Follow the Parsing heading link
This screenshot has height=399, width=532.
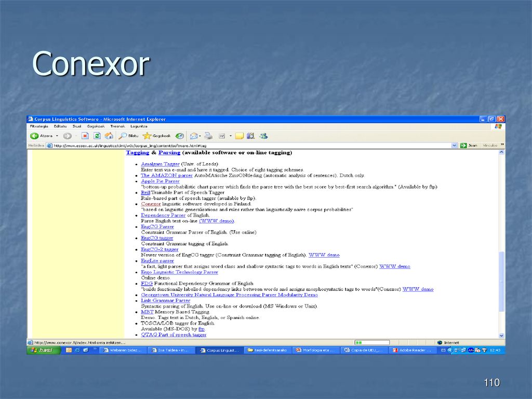pos(169,153)
